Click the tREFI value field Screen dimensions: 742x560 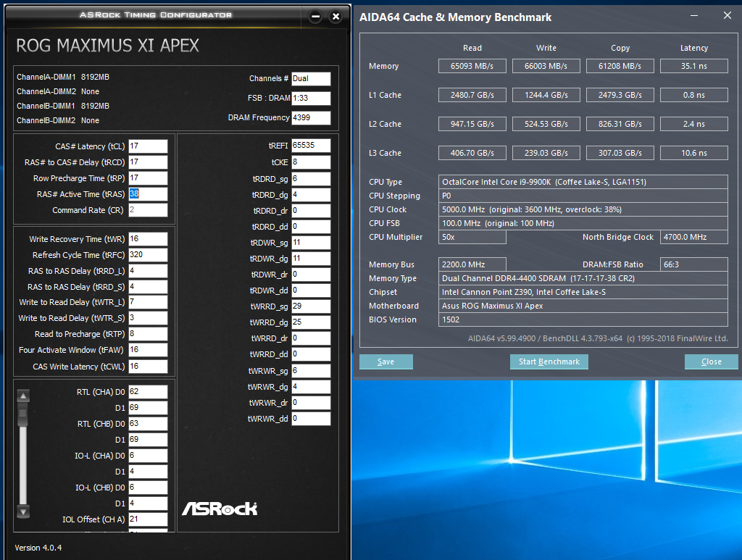point(311,146)
